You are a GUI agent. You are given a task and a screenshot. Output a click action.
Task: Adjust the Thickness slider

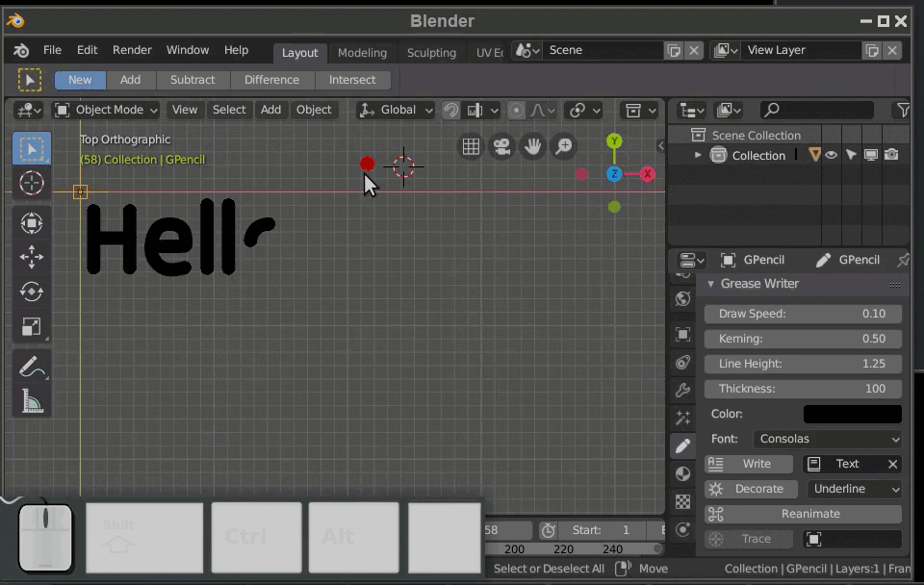(x=803, y=389)
